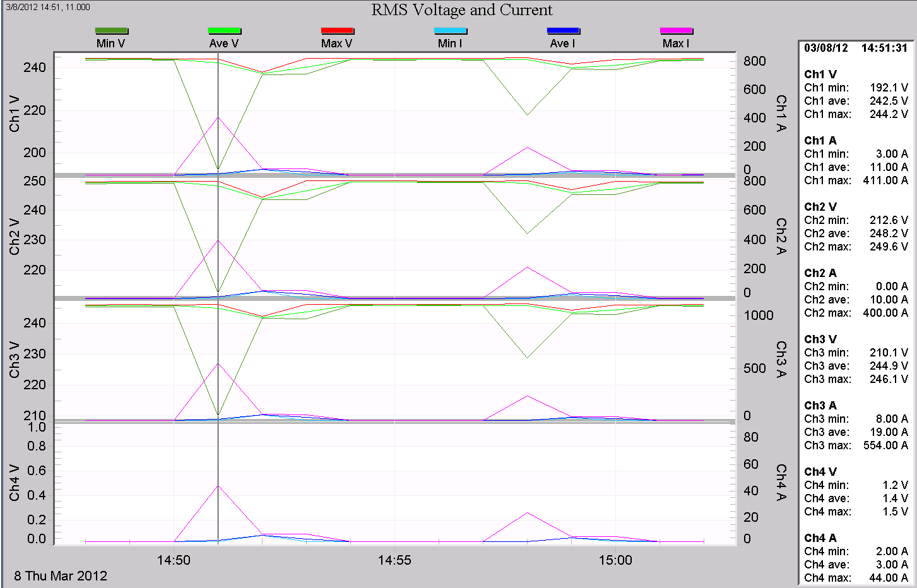The height and width of the screenshot is (588, 917).
Task: Toggle the Min I cyan trace legend
Action: click(x=451, y=30)
